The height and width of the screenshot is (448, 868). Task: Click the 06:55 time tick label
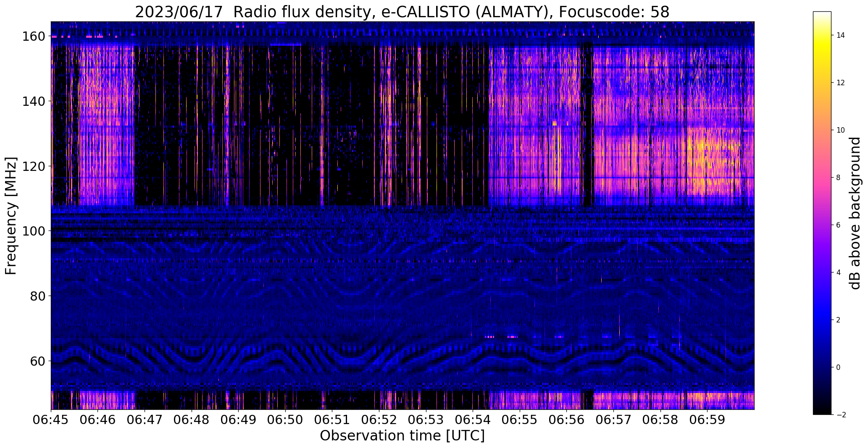(x=520, y=419)
